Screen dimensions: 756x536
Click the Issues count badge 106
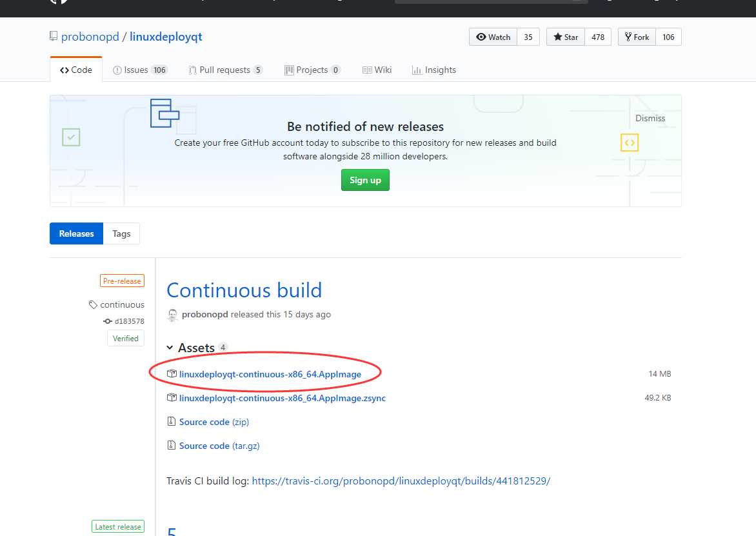click(x=159, y=70)
